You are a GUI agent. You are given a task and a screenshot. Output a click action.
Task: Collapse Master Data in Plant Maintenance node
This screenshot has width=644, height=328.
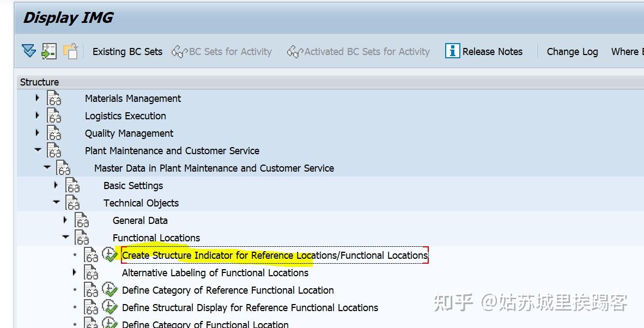[x=47, y=167]
